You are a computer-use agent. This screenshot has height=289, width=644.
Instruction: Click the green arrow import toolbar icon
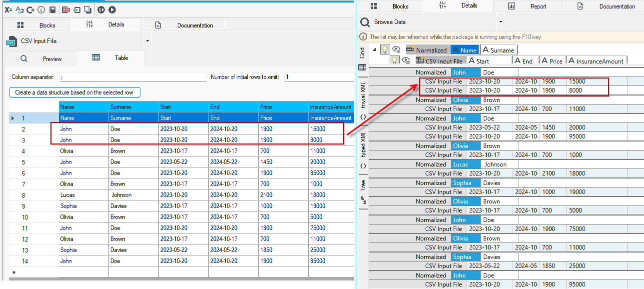77,9
